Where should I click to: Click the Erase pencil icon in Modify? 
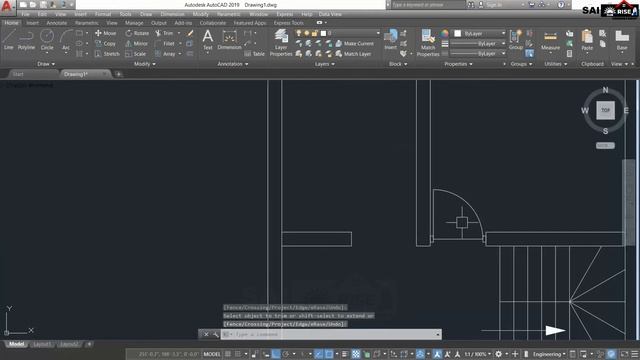coord(190,33)
